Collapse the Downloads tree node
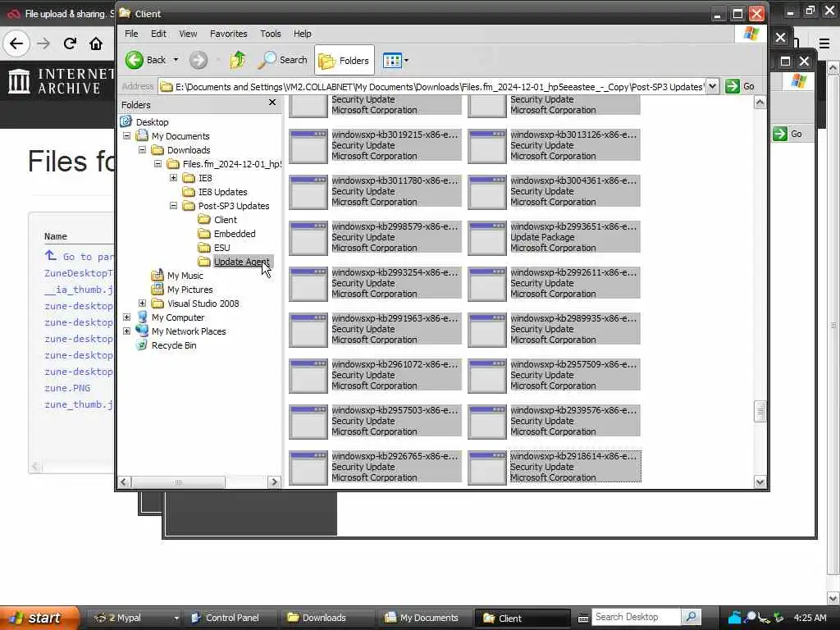The image size is (840, 630). click(143, 150)
